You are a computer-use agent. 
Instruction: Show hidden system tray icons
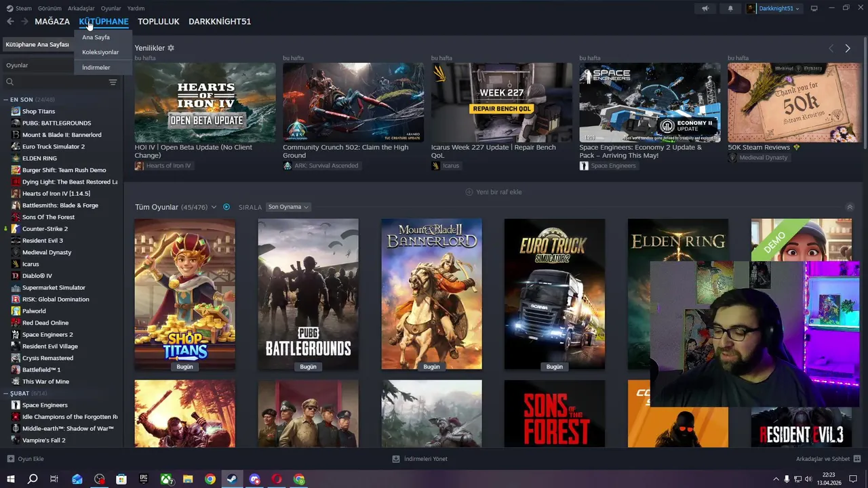[776, 479]
